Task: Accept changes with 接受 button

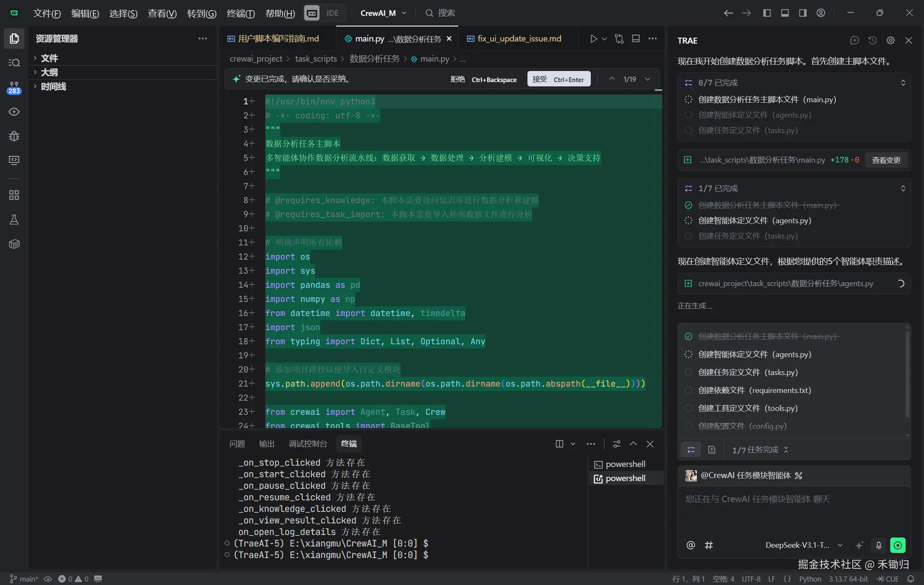Action: [558, 79]
